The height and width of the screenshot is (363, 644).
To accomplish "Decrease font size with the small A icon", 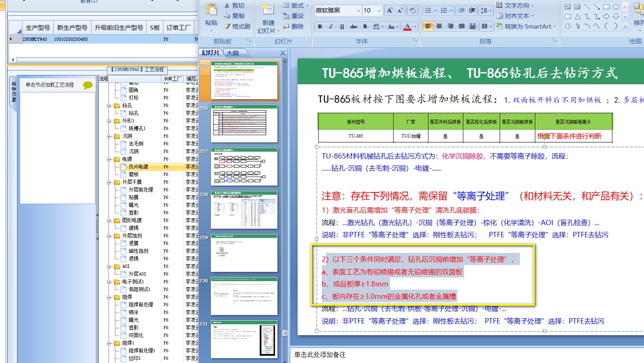I will (400, 10).
